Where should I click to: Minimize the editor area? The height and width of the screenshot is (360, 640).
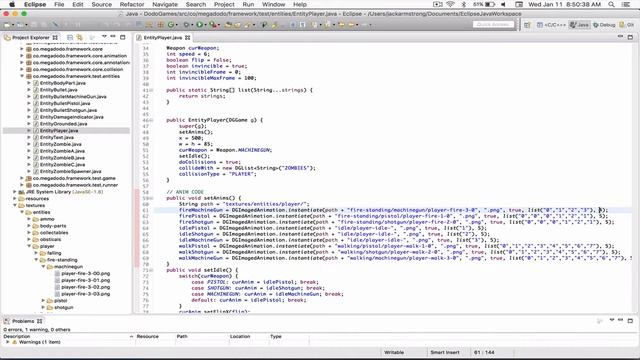620,37
